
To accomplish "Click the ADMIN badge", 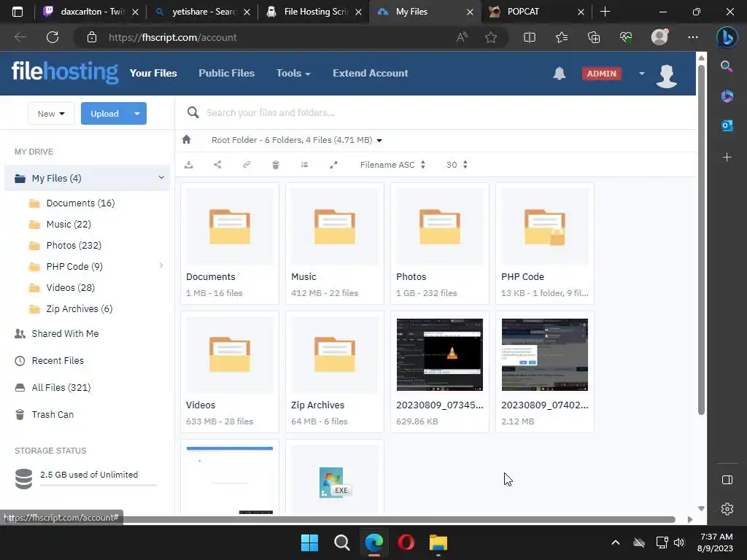I will point(601,74).
